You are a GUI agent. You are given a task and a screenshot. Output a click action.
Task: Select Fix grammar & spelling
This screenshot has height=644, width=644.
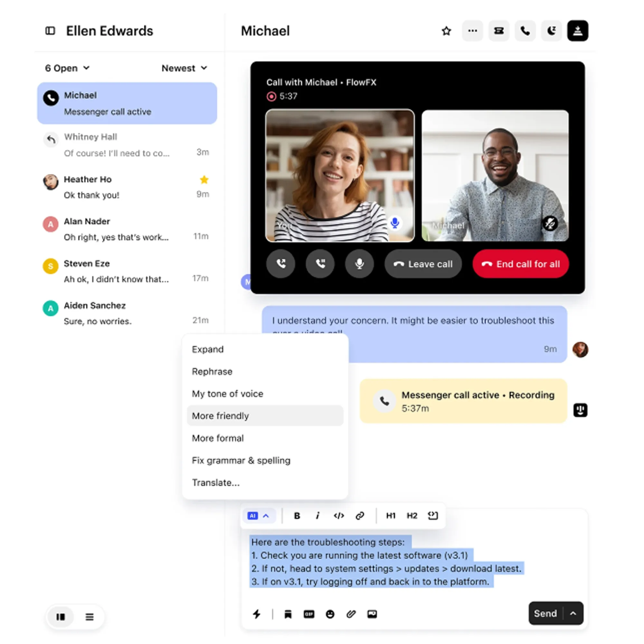265,460
